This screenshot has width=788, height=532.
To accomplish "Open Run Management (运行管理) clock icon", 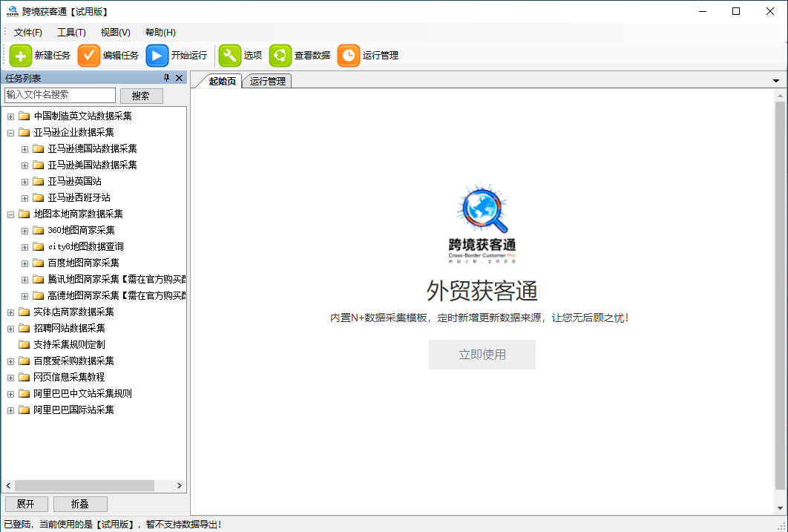I will click(x=349, y=56).
